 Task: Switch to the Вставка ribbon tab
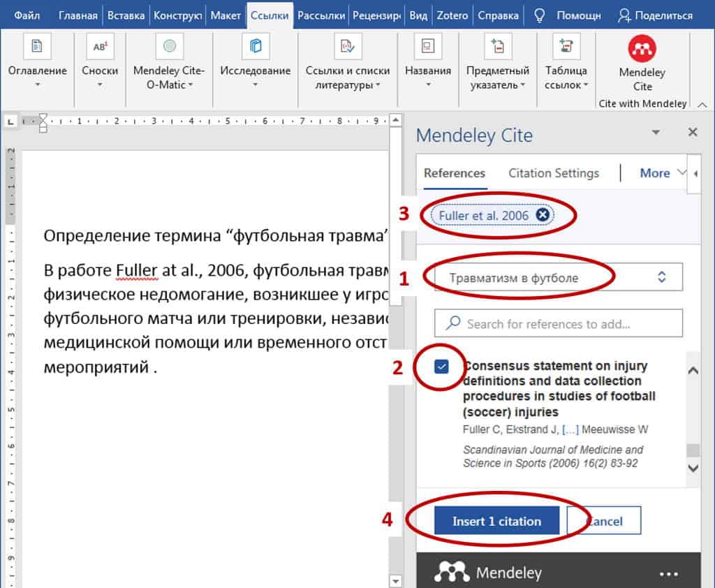(x=126, y=15)
